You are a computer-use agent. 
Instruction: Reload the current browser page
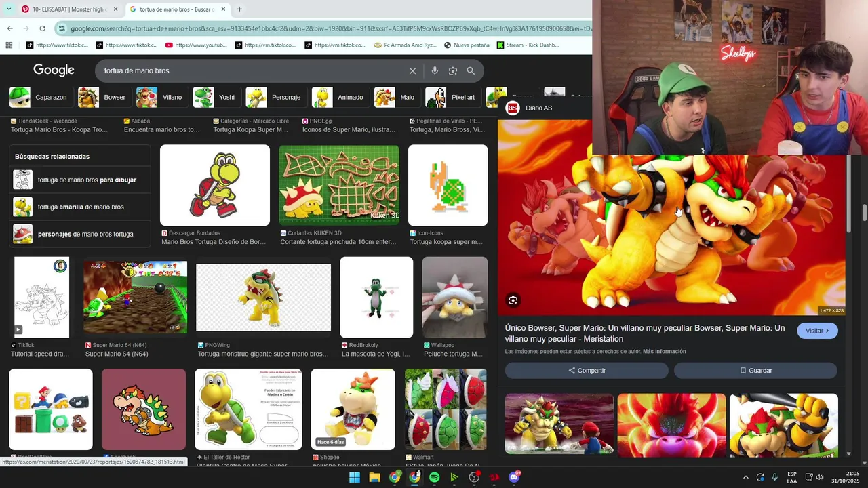tap(42, 28)
